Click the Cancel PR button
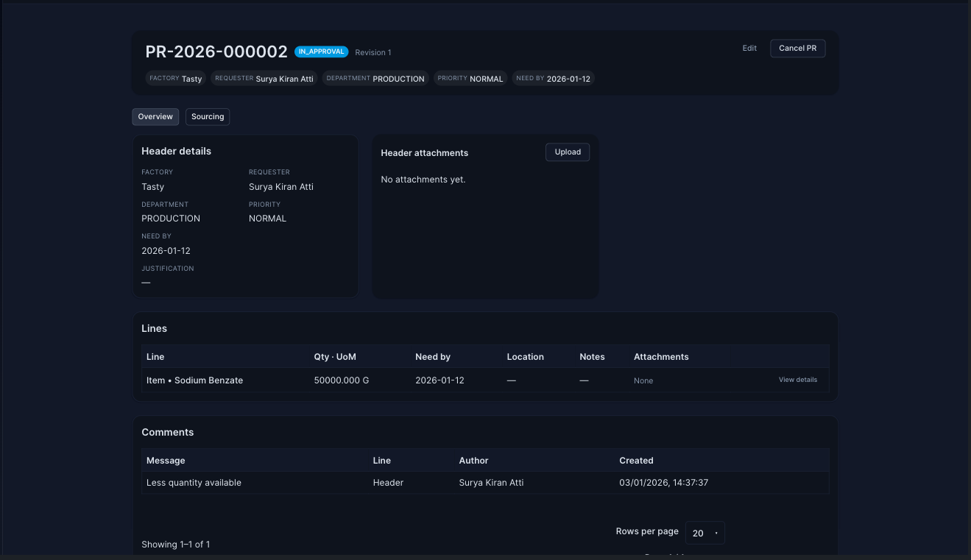This screenshot has height=560, width=971. pos(797,49)
